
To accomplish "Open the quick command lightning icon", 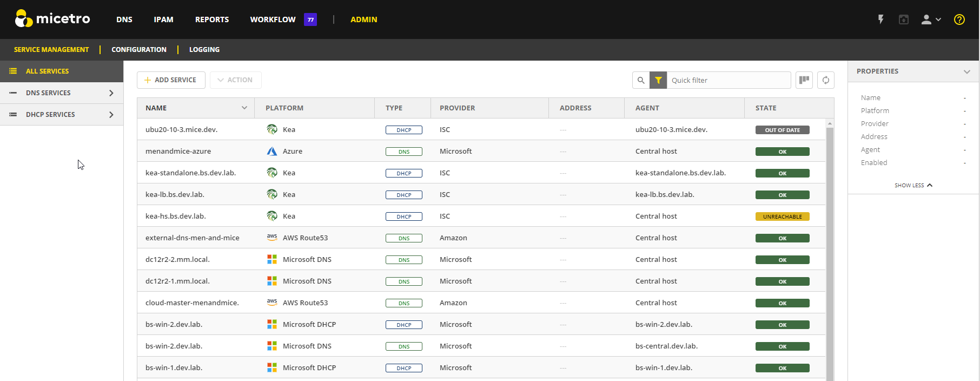I will point(881,19).
